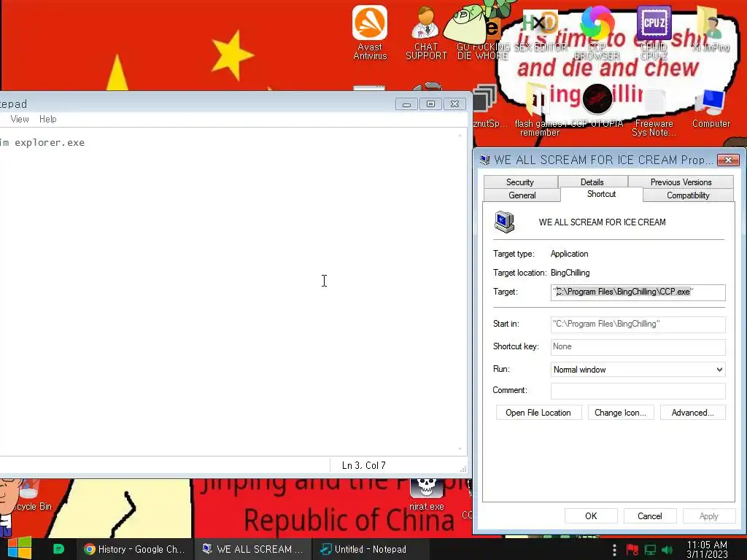Open the CPUID CPU-Z desktop icon

click(x=654, y=32)
